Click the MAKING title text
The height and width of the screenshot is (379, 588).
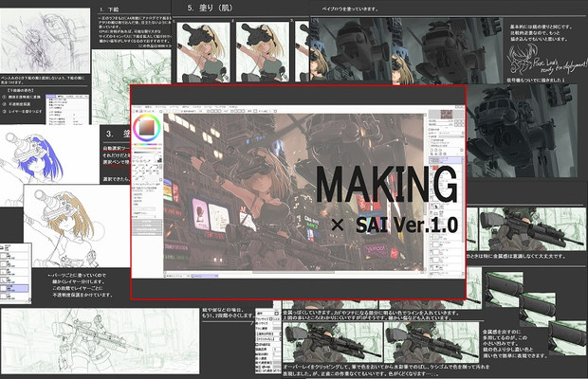[387, 186]
